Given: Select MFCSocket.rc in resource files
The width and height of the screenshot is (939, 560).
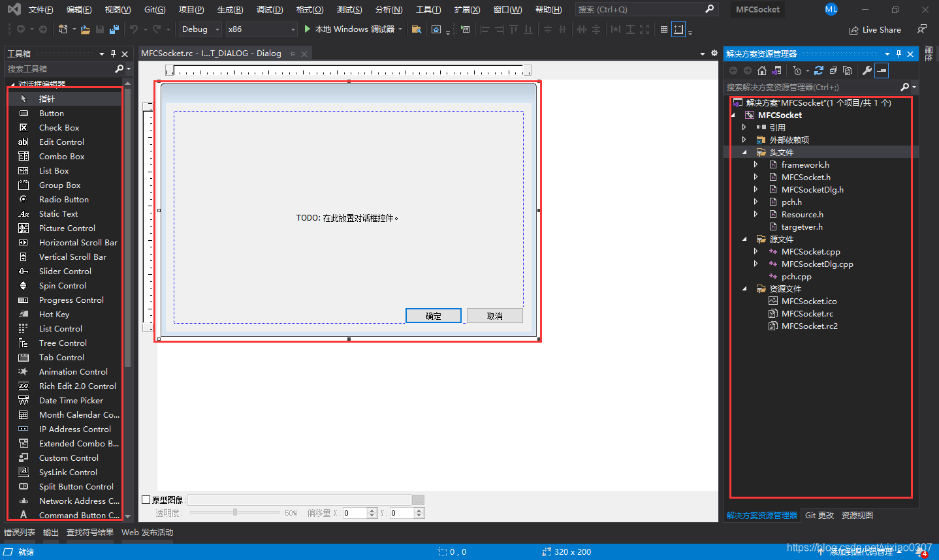Looking at the screenshot, I should pos(807,313).
